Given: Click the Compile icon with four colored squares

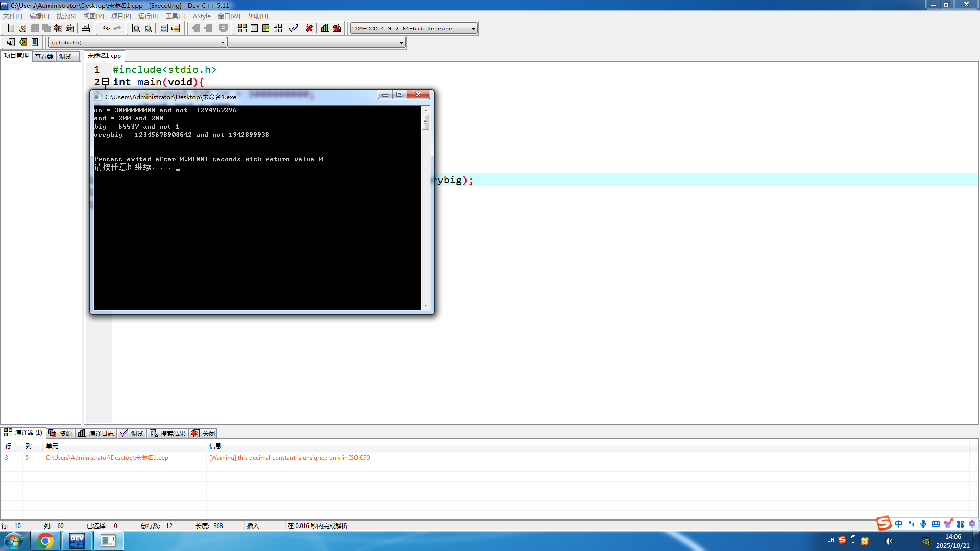Looking at the screenshot, I should click(242, 28).
